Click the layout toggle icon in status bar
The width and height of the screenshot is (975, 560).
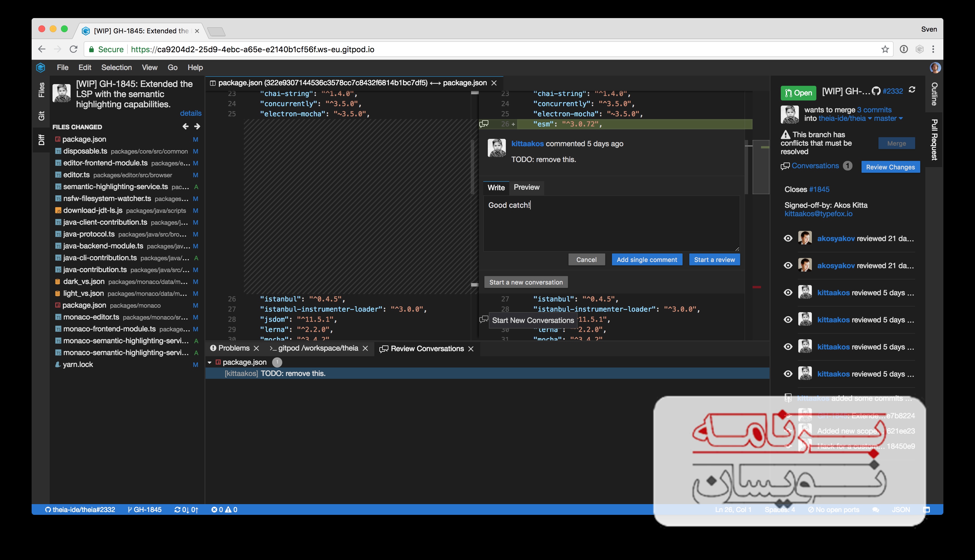(x=926, y=509)
